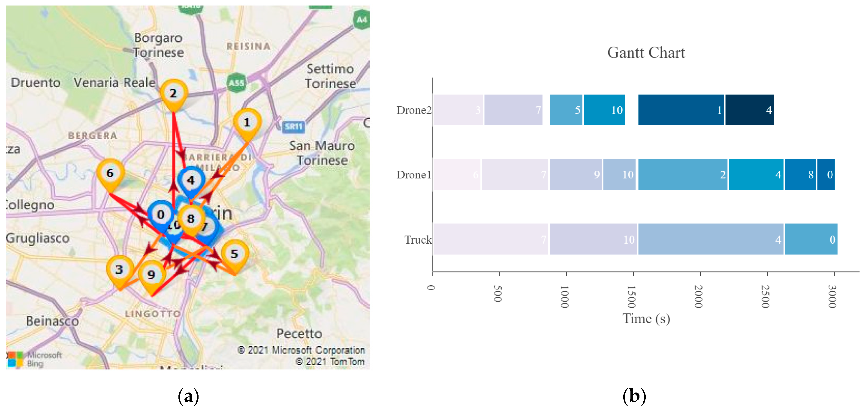Viewport: 868px width, 411px height.
Task: Select Truck bar segment labeled 7
Action: pyautogui.click(x=491, y=239)
